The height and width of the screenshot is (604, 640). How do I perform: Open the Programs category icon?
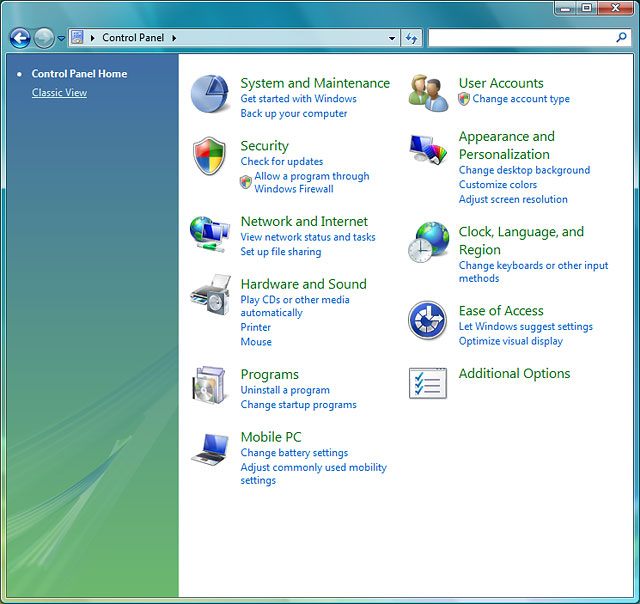[210, 386]
